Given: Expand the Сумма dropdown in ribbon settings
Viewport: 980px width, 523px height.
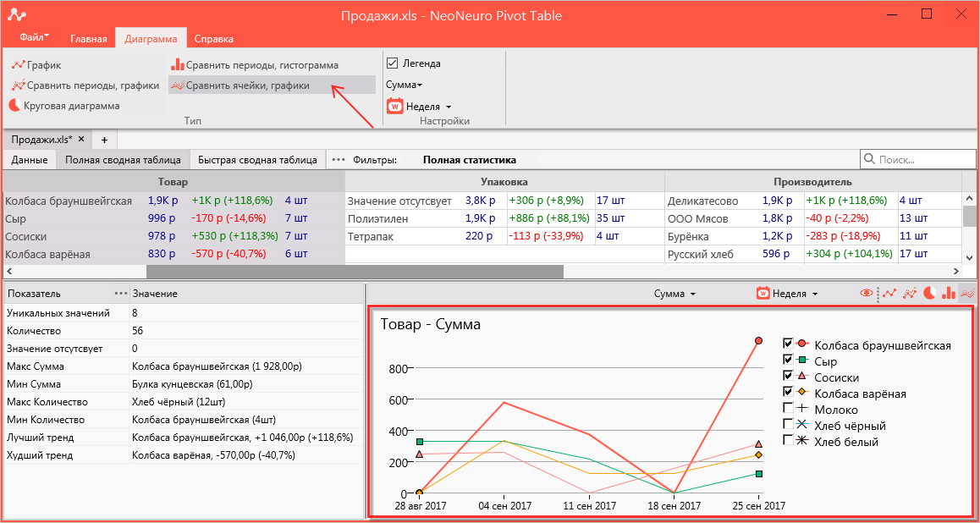Looking at the screenshot, I should coord(404,85).
